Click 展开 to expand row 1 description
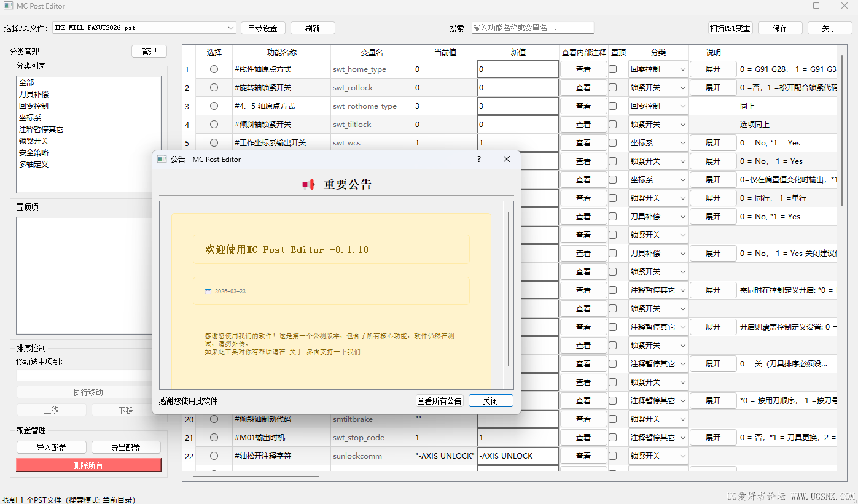 712,69
